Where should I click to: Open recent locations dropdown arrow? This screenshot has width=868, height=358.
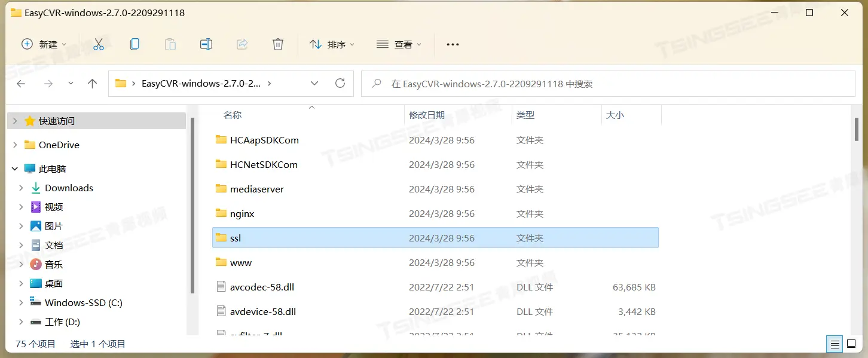tap(71, 84)
